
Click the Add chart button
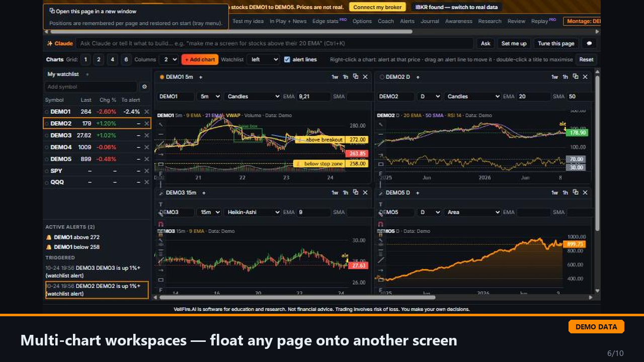[x=200, y=59]
